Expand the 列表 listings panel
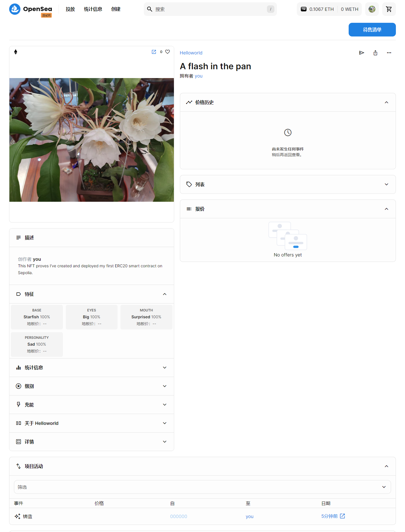The width and height of the screenshot is (405, 532). pyautogui.click(x=288, y=184)
